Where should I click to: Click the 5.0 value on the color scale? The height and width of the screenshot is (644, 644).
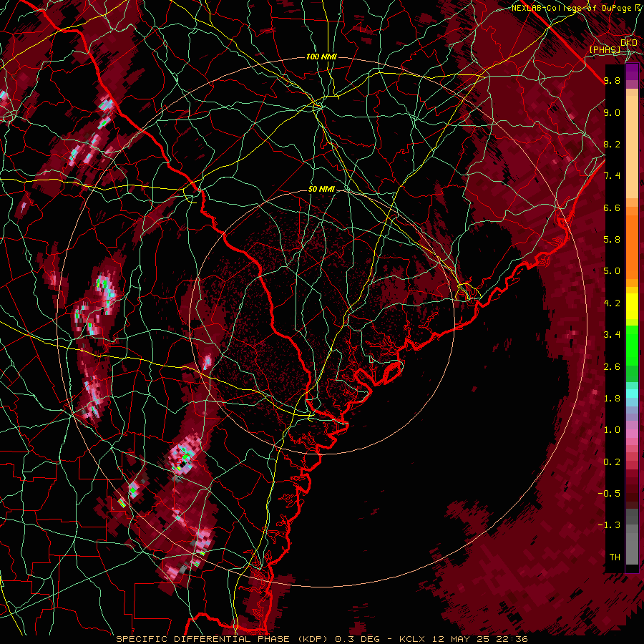(x=612, y=271)
